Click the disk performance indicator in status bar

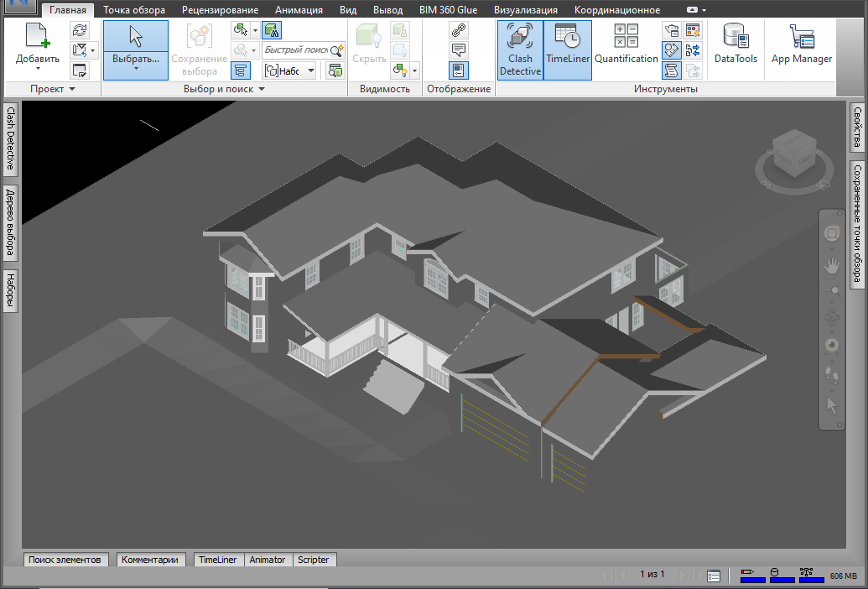(x=782, y=575)
